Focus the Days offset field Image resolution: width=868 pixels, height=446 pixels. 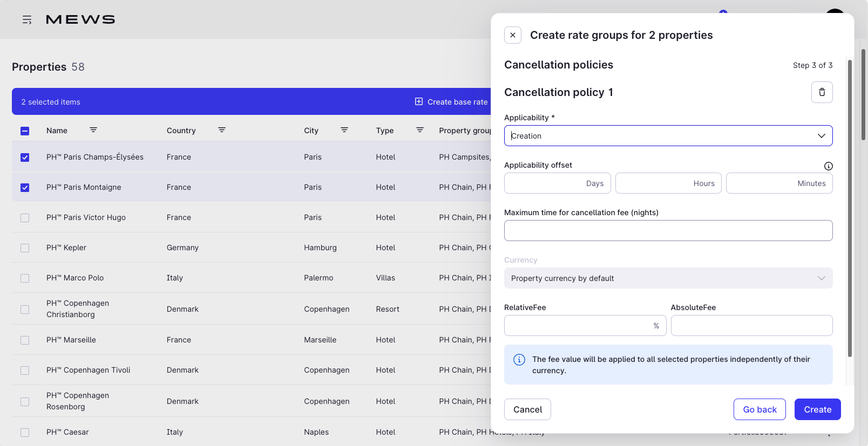(558, 183)
